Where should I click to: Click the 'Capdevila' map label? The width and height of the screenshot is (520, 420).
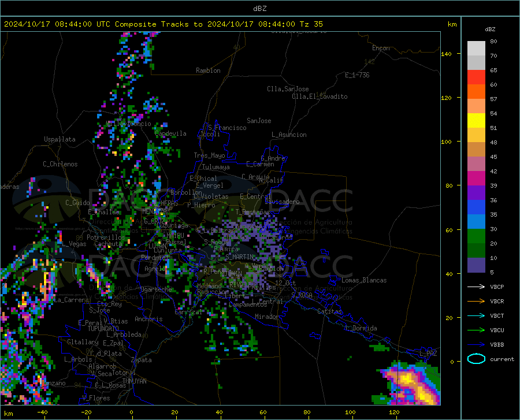170,133
